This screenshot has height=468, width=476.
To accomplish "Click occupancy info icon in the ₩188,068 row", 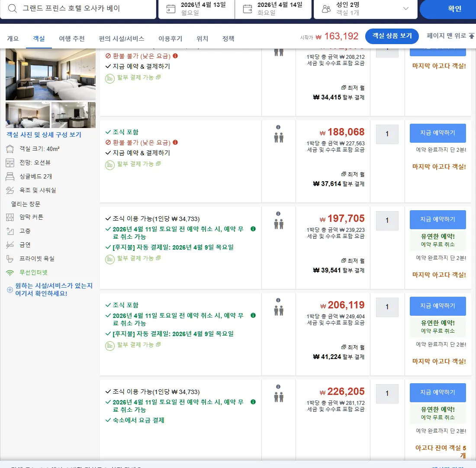I will (278, 127).
